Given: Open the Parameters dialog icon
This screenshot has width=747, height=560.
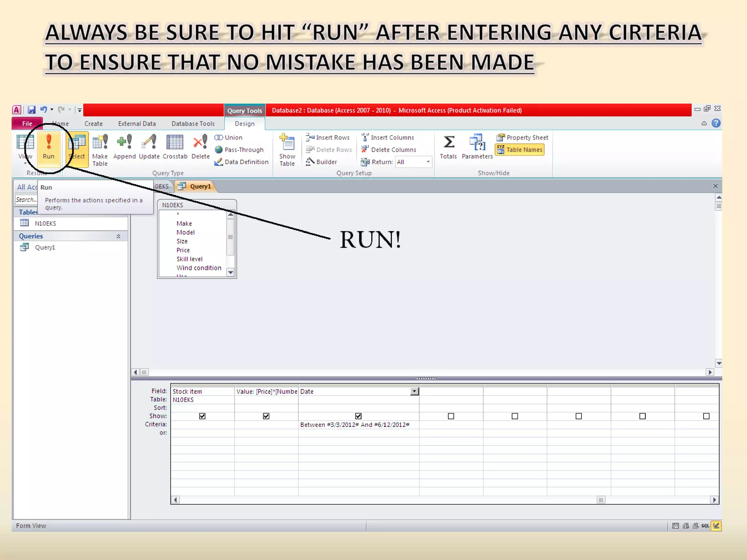Looking at the screenshot, I should (x=477, y=142).
